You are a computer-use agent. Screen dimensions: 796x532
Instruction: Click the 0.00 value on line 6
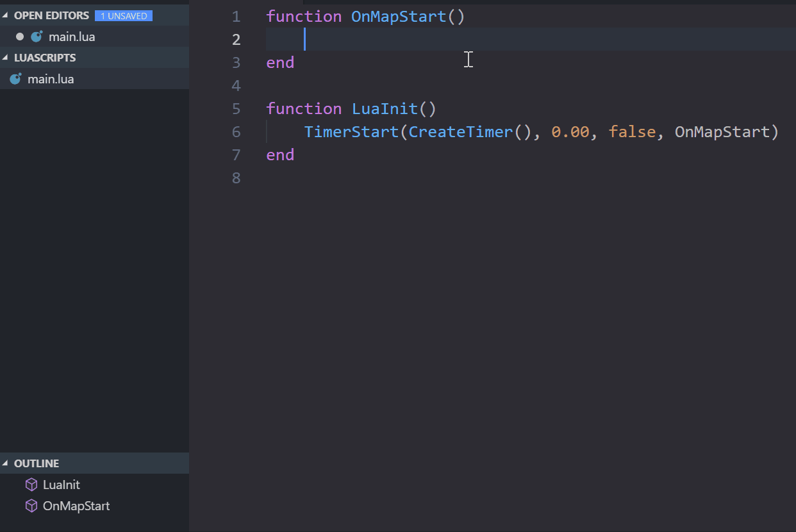[570, 132]
